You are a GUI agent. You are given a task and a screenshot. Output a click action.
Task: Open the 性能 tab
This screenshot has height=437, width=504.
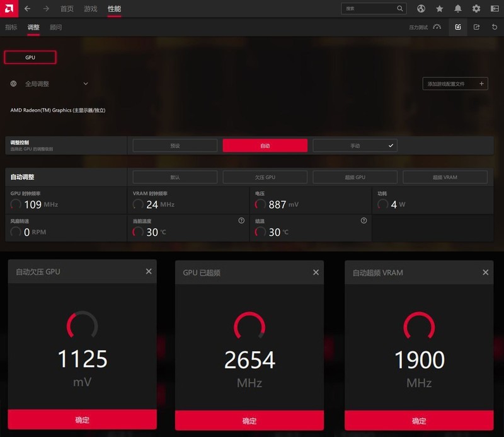114,9
